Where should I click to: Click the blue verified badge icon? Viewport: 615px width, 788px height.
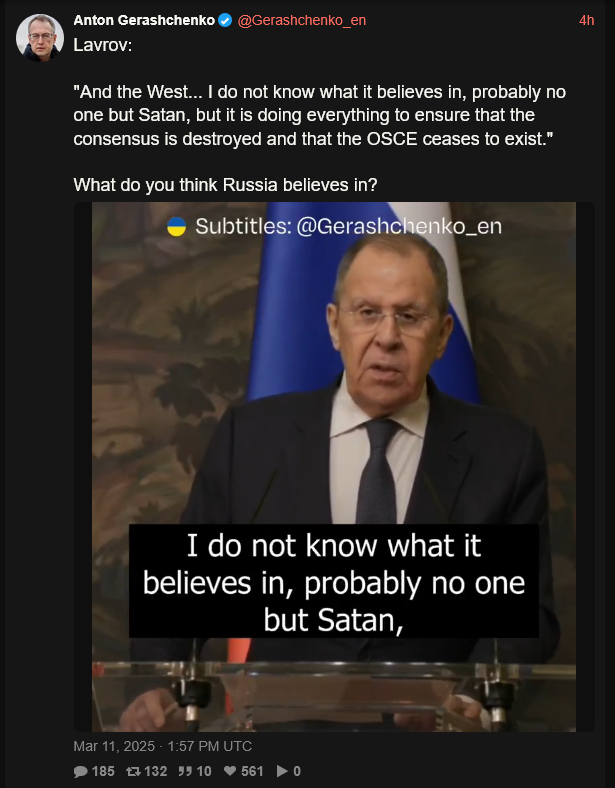pos(225,21)
